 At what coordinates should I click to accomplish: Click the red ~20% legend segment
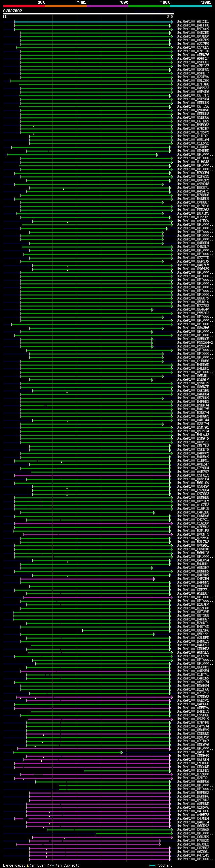[x=24, y=6]
